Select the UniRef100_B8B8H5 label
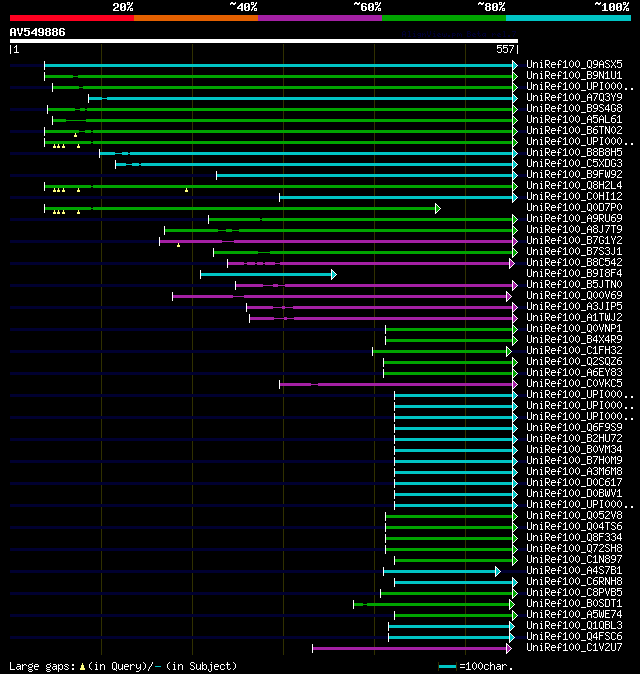This screenshot has height=674, width=640. [x=574, y=153]
